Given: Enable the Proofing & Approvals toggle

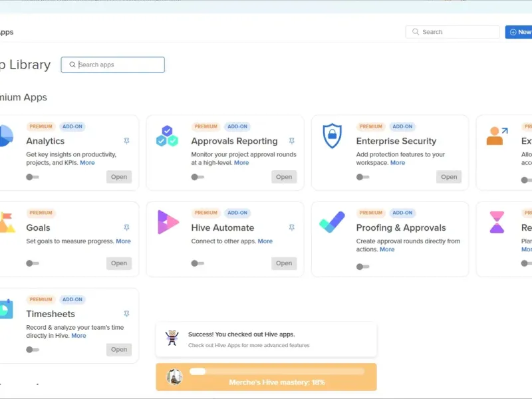Looking at the screenshot, I should coord(362,267).
